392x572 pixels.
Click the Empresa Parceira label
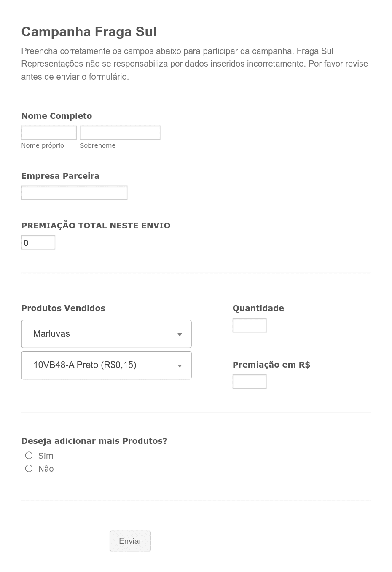[60, 176]
